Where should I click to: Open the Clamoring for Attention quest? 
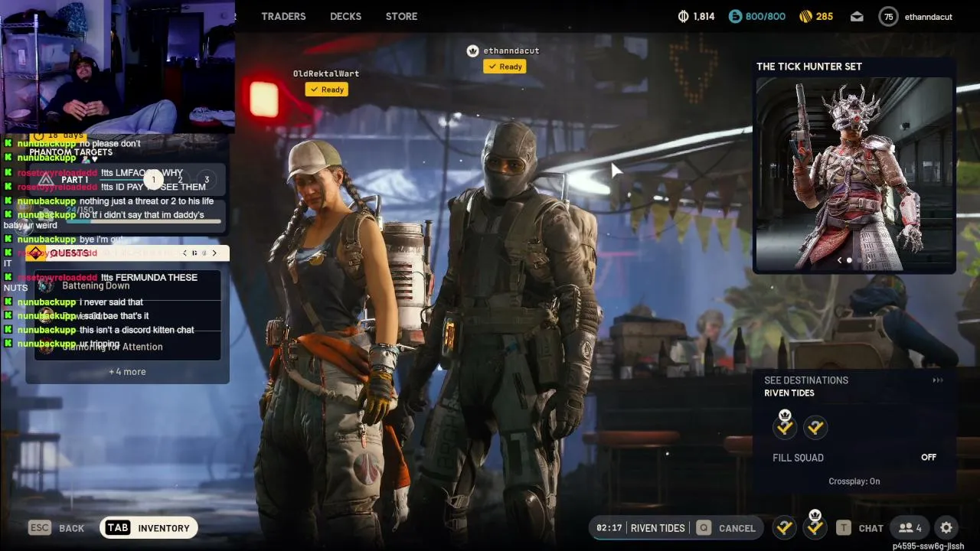(x=127, y=347)
